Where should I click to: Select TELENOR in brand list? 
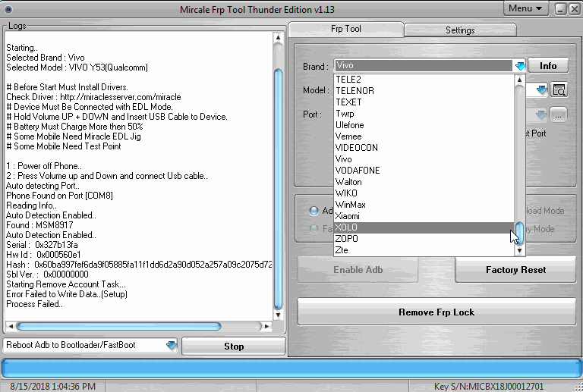[x=424, y=91]
